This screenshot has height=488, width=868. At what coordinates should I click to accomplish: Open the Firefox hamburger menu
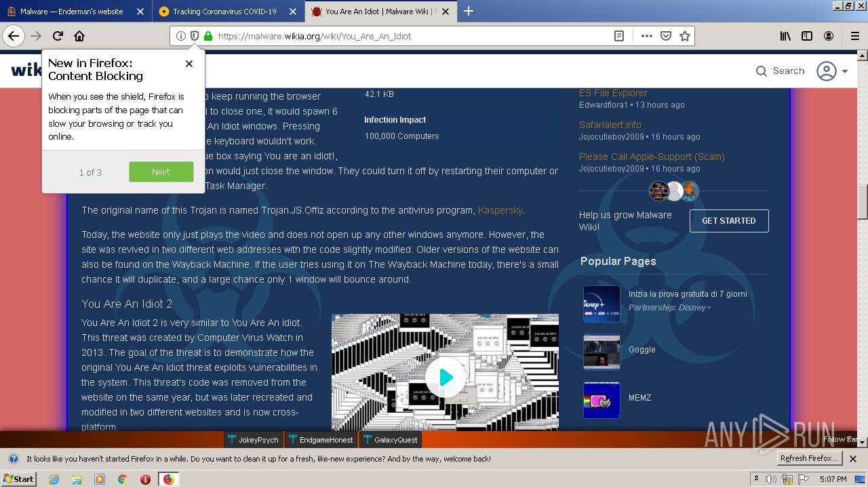tap(854, 36)
